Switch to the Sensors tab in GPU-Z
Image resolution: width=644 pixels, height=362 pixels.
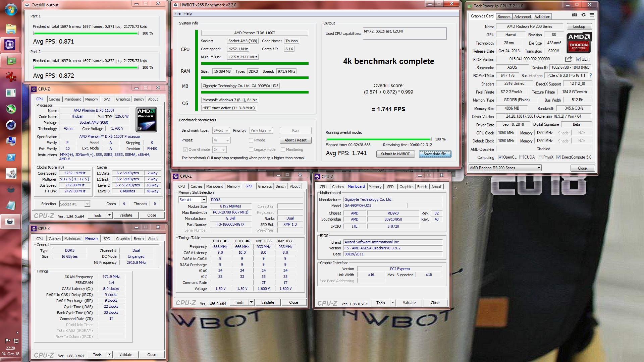pyautogui.click(x=504, y=17)
